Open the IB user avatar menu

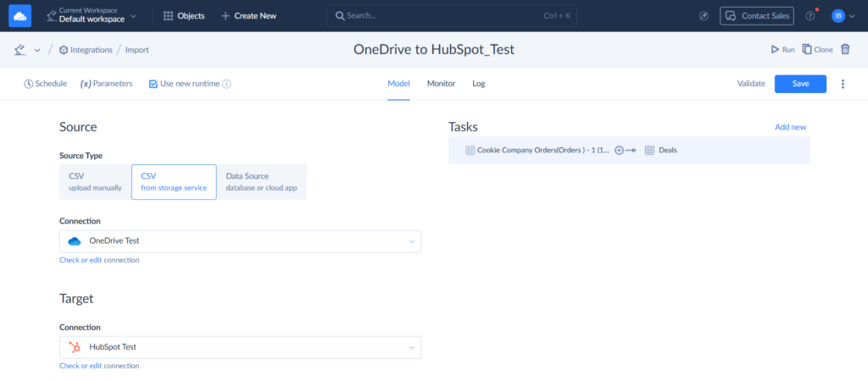click(x=837, y=16)
